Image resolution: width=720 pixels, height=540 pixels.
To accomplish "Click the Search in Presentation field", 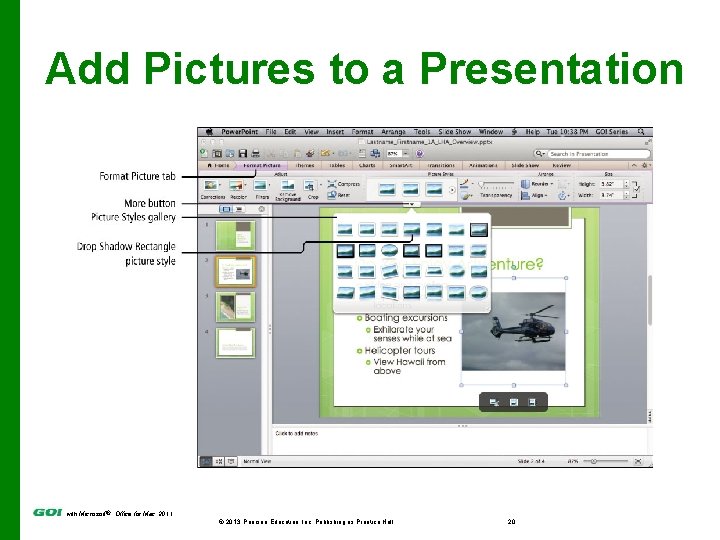I will pyautogui.click(x=598, y=154).
